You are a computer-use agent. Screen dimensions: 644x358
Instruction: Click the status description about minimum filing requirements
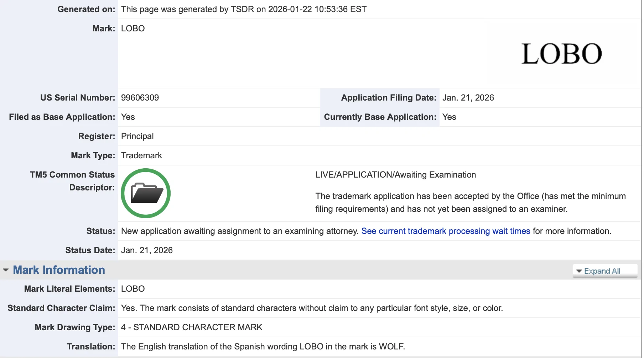click(470, 203)
